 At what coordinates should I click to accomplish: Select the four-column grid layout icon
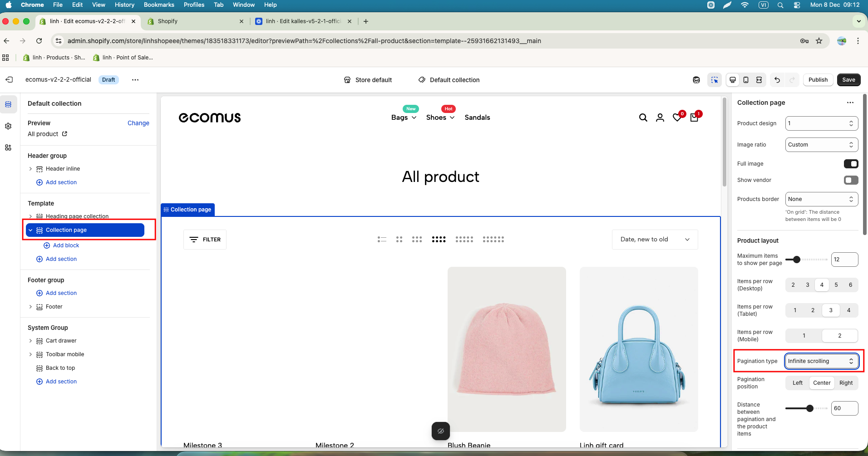coord(439,240)
